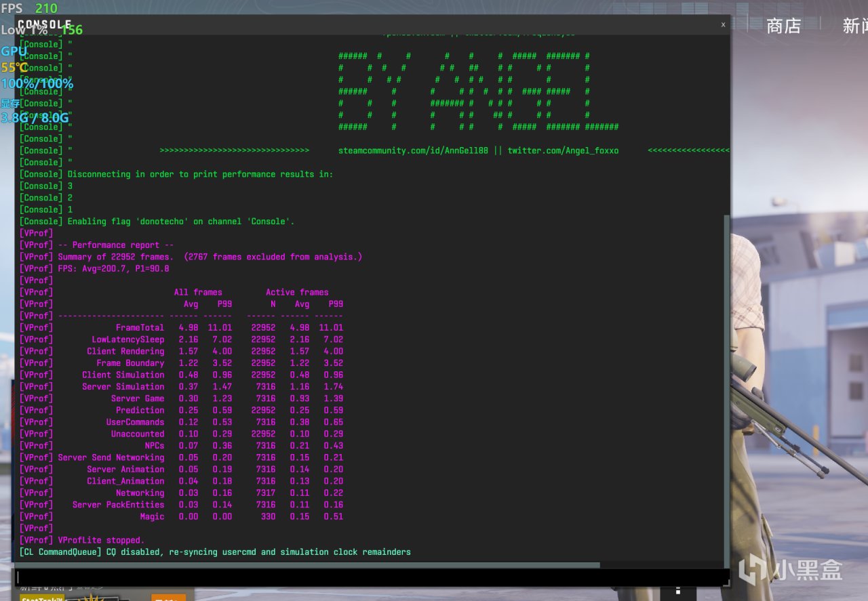The width and height of the screenshot is (868, 601).
Task: Click the '-- Performance report --' line
Action: [x=116, y=245]
